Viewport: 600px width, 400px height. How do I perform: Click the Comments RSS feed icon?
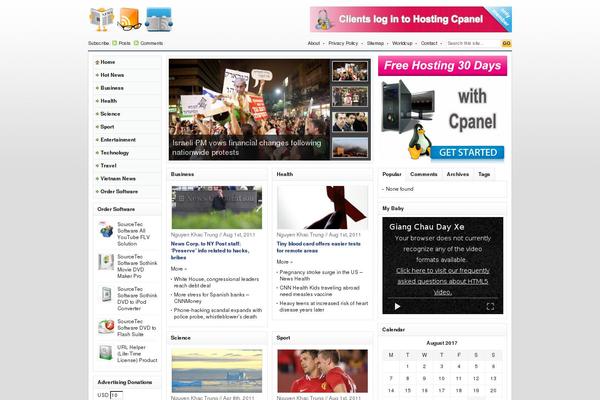click(136, 43)
